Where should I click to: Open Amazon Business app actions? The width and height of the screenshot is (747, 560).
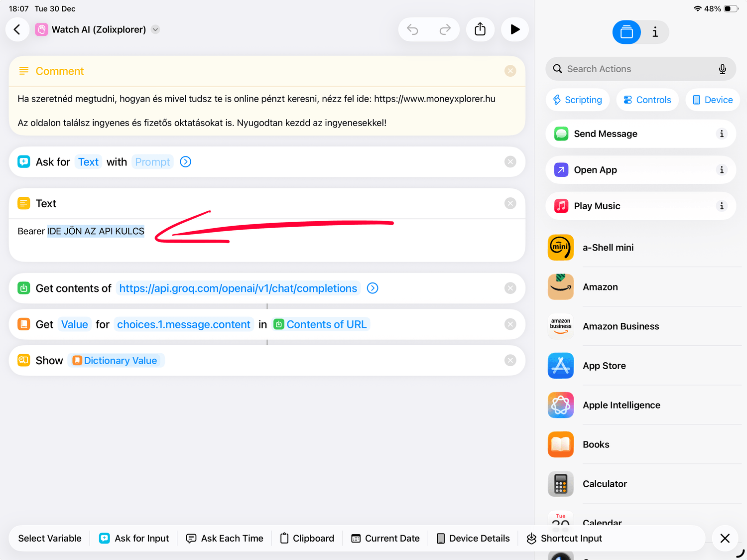tap(644, 326)
